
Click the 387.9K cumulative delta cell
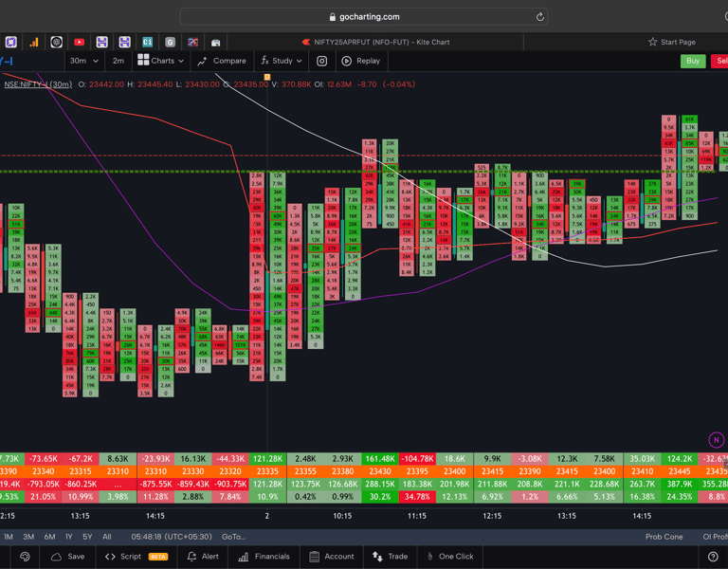[680, 484]
